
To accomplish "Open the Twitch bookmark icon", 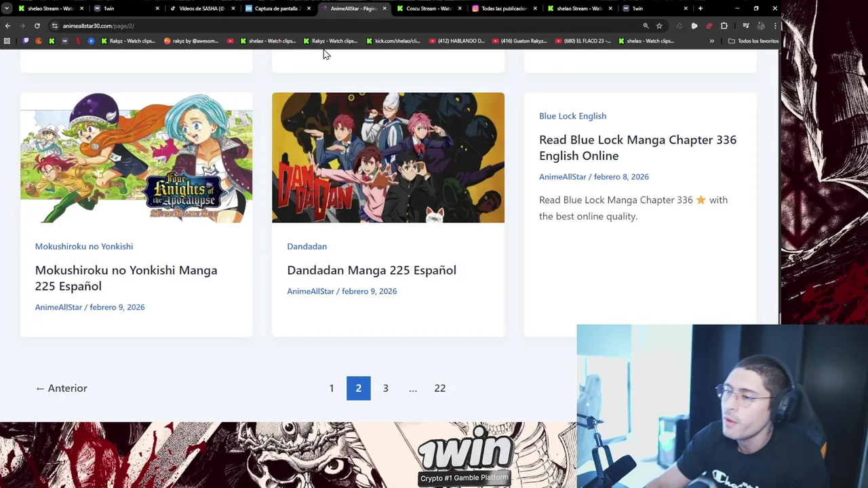I will tap(26, 41).
